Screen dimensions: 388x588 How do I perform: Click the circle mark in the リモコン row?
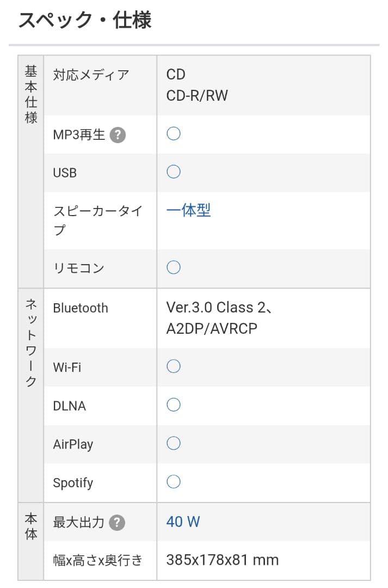[173, 267]
